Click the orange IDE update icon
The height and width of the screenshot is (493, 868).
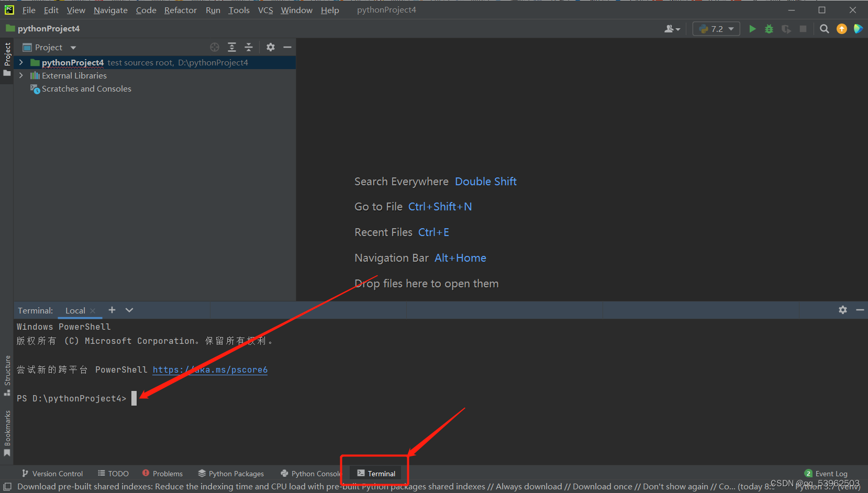tap(841, 29)
